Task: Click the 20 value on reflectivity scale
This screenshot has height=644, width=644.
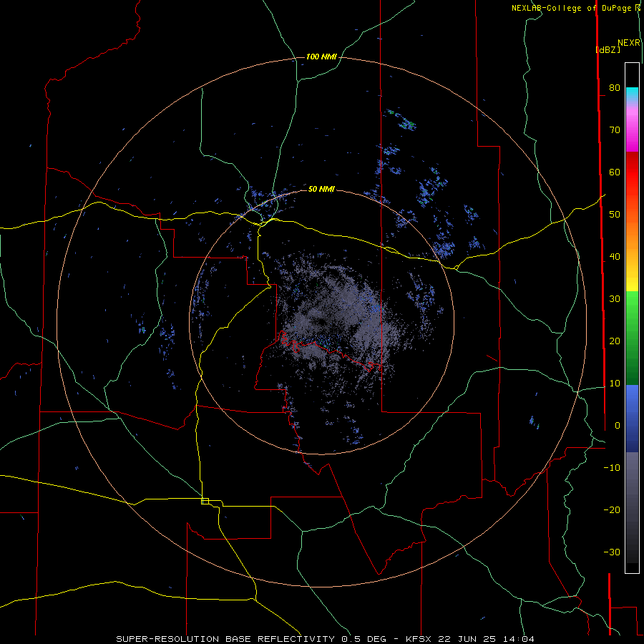Action: point(615,341)
